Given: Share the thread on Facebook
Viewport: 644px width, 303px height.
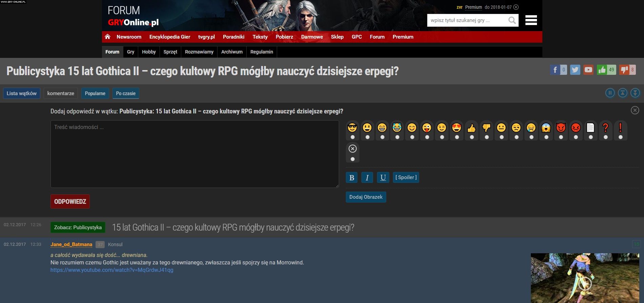Looking at the screenshot, I should pos(555,70).
